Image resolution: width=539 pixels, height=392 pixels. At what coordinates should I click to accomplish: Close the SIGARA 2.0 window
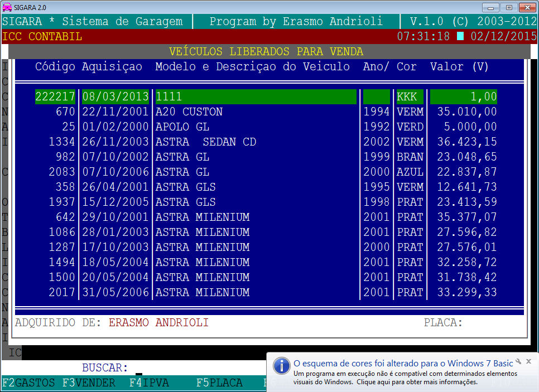pos(526,7)
